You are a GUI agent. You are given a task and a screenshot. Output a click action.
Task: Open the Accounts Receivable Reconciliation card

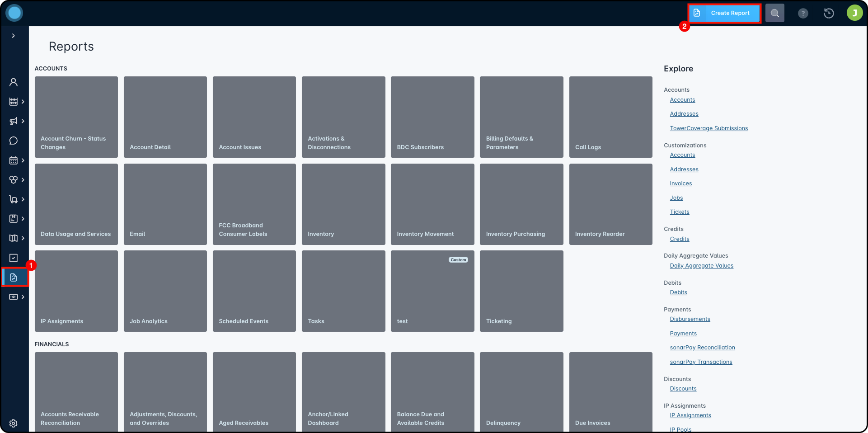coord(76,392)
